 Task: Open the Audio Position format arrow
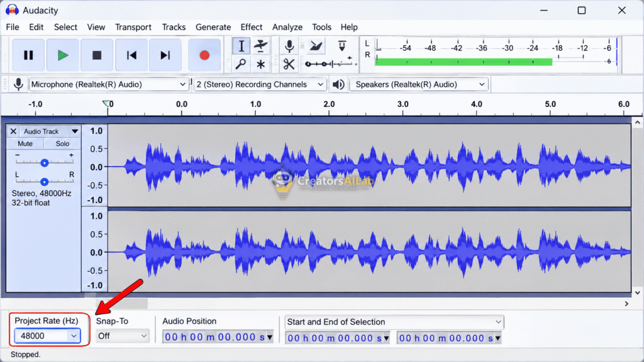(x=269, y=337)
